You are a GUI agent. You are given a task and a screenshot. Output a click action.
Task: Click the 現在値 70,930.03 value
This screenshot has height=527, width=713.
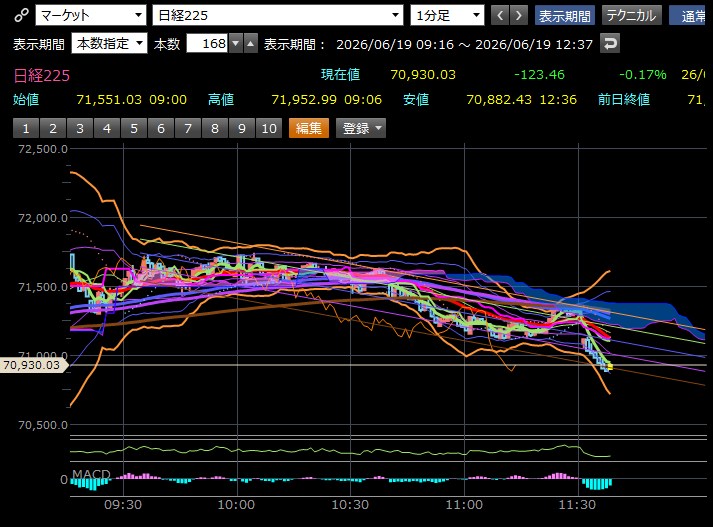(423, 75)
